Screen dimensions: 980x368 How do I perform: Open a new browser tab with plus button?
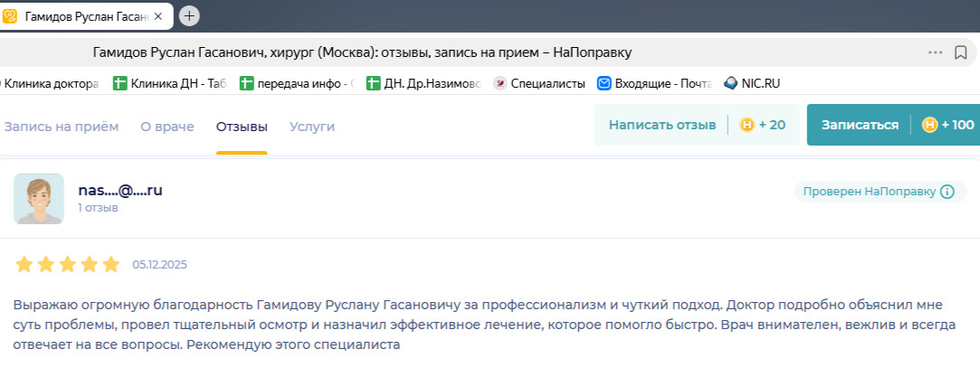click(x=189, y=15)
